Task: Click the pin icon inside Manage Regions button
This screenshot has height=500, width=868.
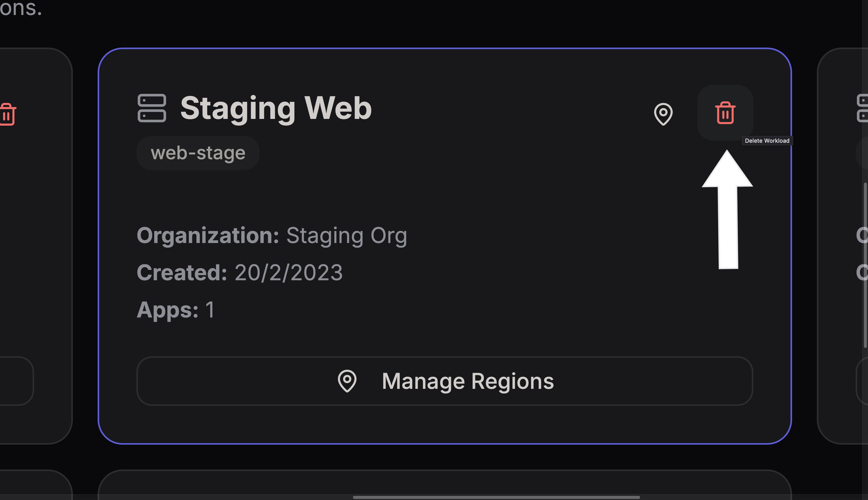Action: [x=347, y=381]
